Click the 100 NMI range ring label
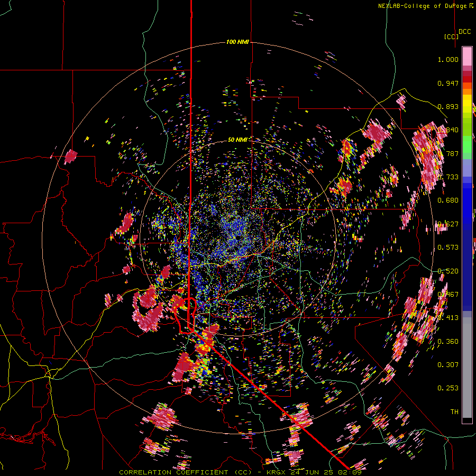The image size is (476, 476). 237,42
